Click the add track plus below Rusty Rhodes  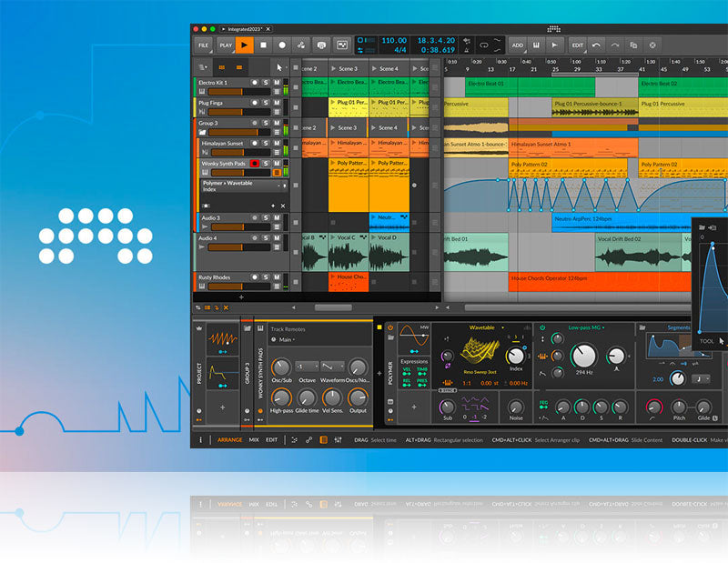point(241,297)
